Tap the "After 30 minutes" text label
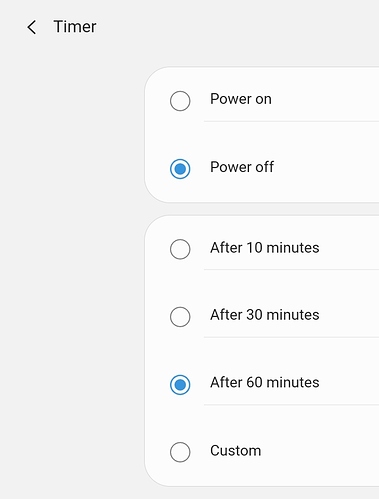Screen dimensions: 379x499 (x=265, y=315)
